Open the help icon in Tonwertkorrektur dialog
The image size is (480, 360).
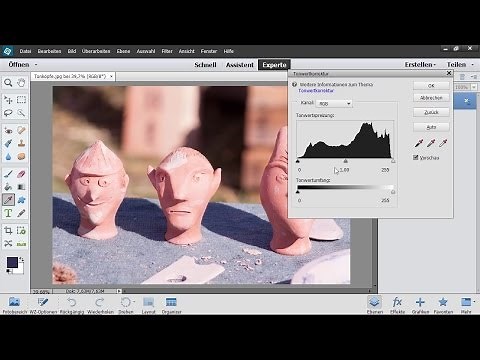[294, 85]
